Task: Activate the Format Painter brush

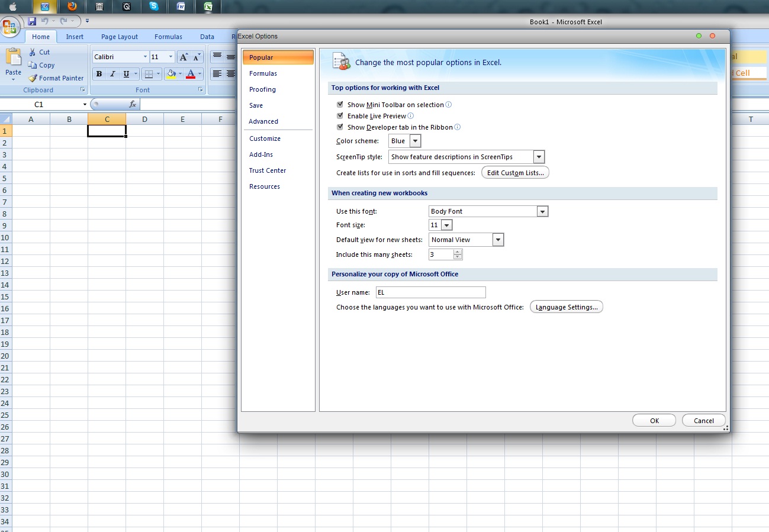Action: point(33,78)
